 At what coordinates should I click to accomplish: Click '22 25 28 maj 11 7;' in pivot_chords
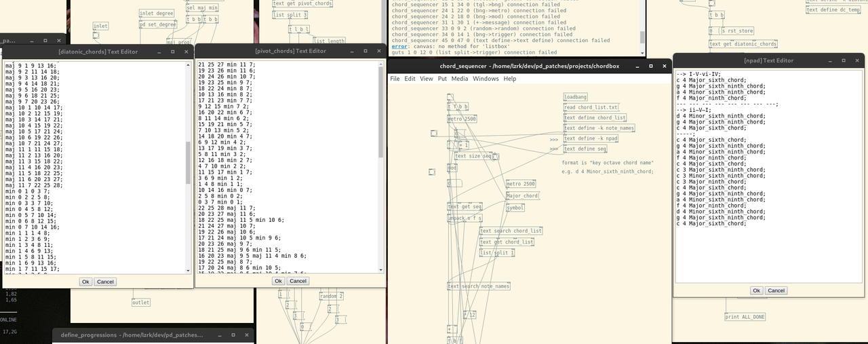point(227,208)
